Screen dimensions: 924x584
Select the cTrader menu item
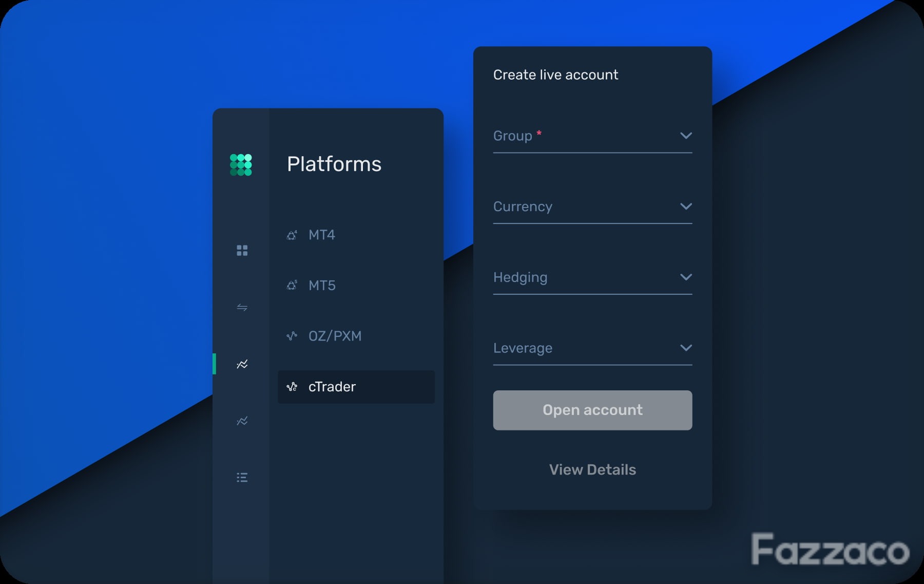pos(356,387)
